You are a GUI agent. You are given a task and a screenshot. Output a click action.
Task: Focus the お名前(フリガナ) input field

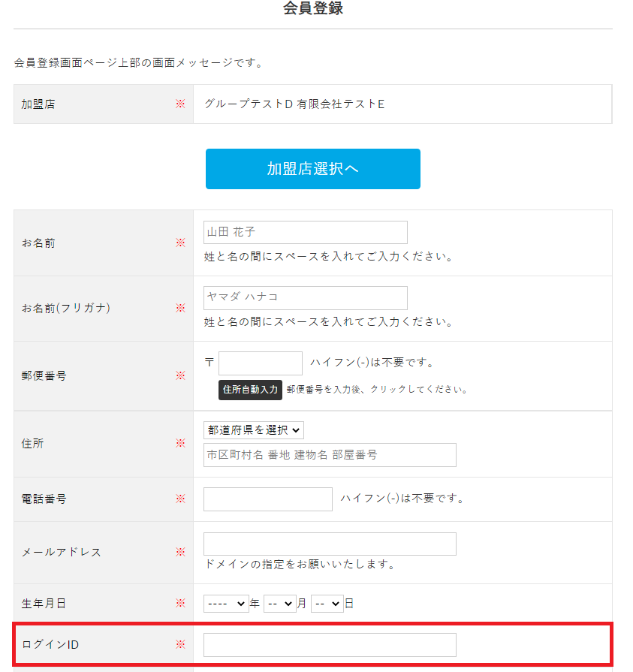305,297
